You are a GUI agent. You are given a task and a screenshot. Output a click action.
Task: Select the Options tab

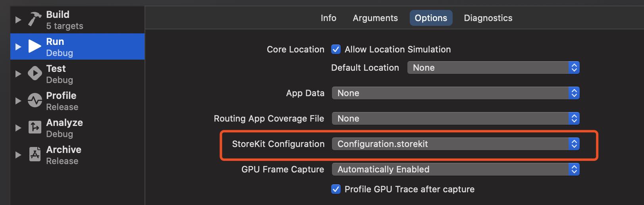click(431, 18)
